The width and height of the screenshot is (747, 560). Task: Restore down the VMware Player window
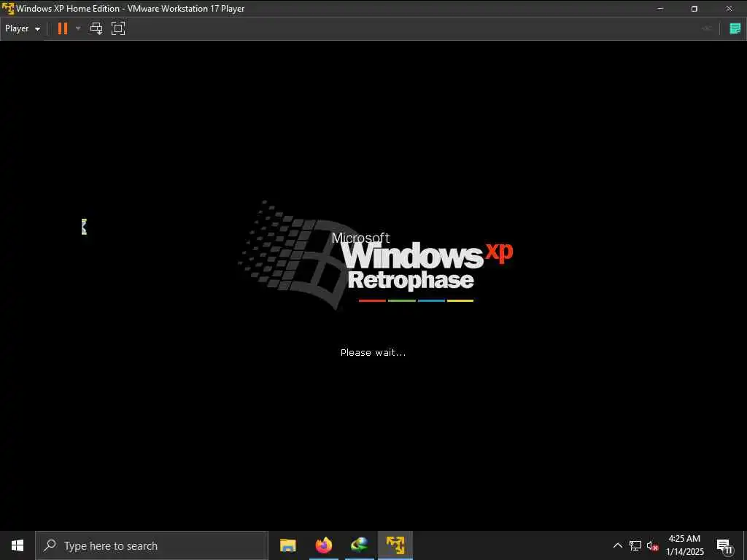tap(694, 9)
